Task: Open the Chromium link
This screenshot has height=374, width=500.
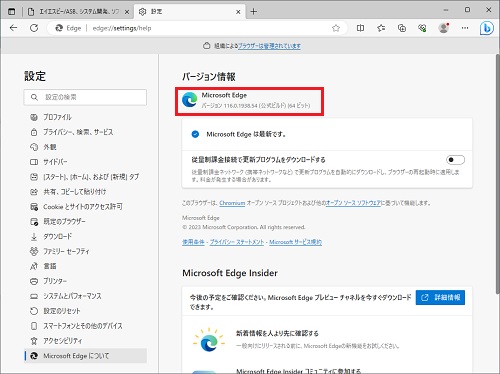Action: click(x=232, y=203)
